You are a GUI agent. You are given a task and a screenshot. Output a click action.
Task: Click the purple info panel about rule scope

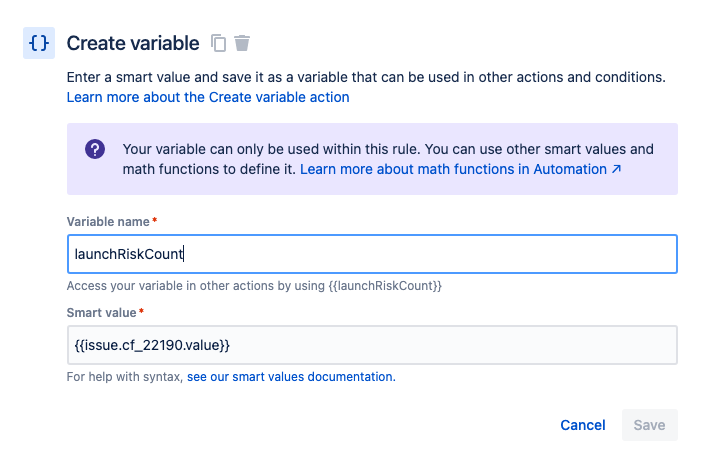[x=372, y=159]
